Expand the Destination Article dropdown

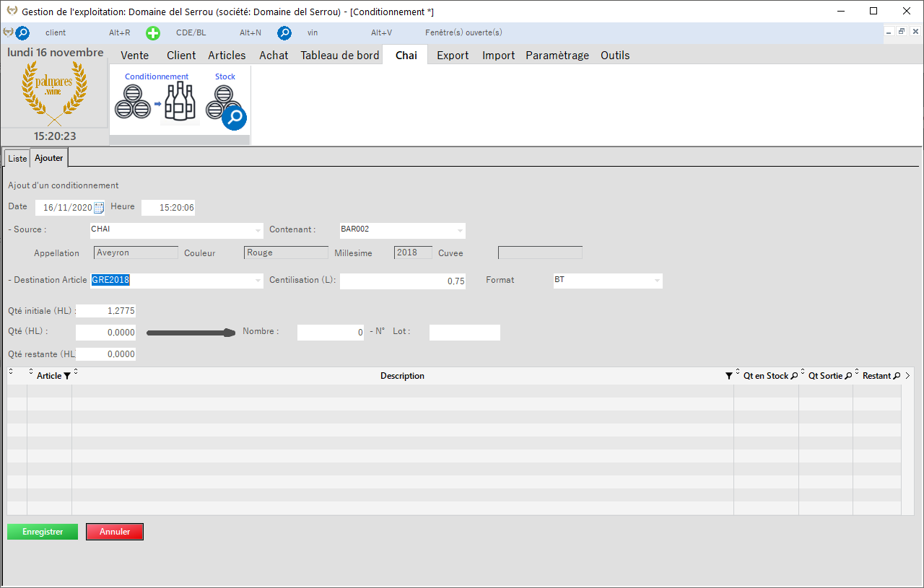tap(258, 281)
